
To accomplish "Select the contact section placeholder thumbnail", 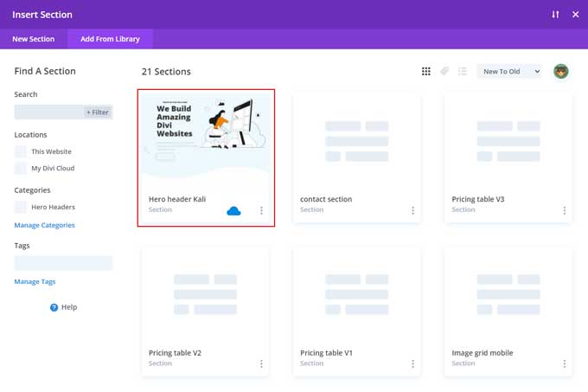I will 356,141.
